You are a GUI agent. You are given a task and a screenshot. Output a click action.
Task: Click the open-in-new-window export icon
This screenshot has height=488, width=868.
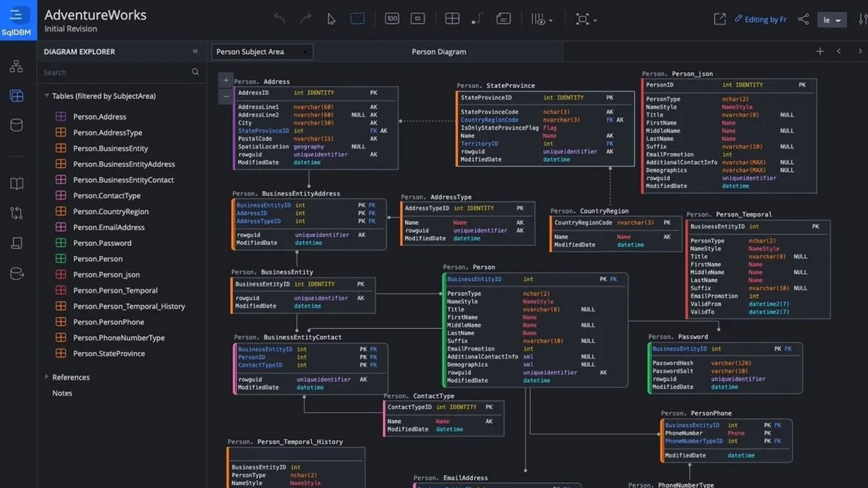pos(719,19)
